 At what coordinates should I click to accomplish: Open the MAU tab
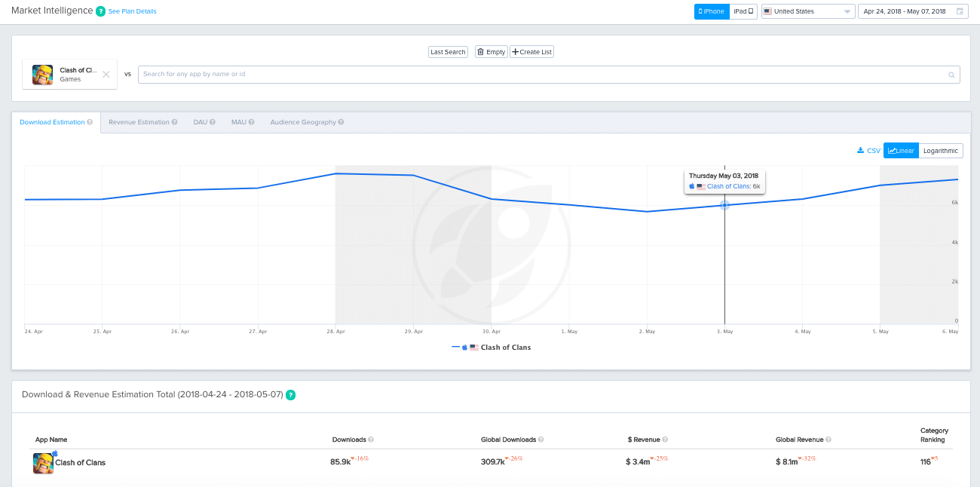(x=243, y=122)
